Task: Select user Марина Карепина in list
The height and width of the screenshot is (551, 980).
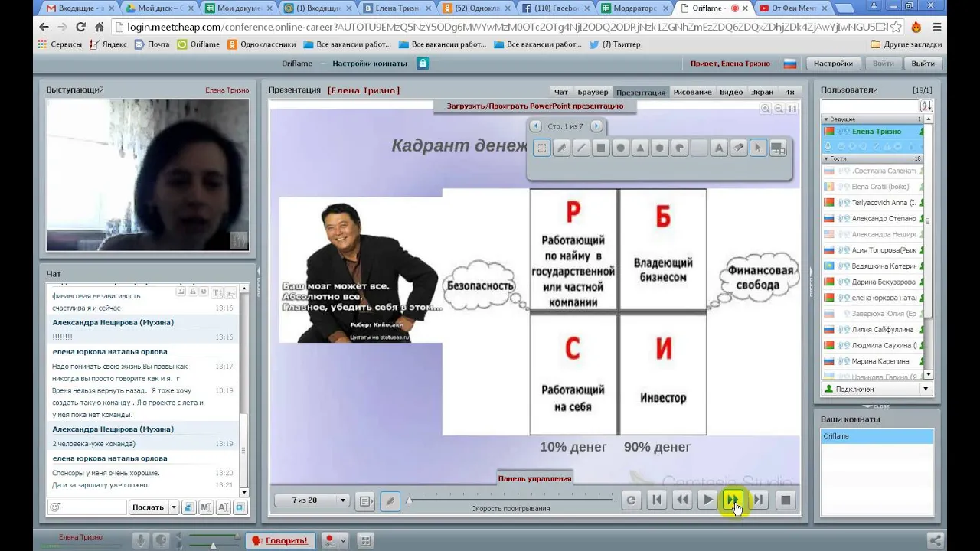Action: 872,361
